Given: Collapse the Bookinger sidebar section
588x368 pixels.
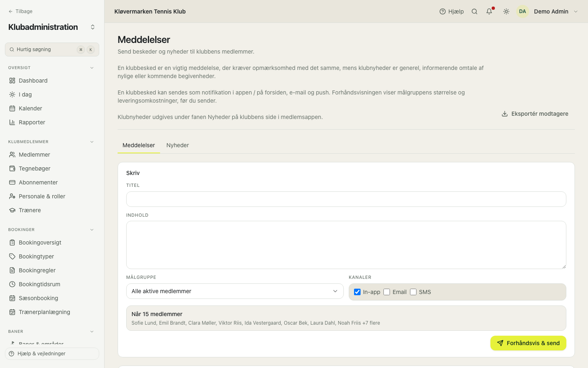Looking at the screenshot, I should 92,230.
